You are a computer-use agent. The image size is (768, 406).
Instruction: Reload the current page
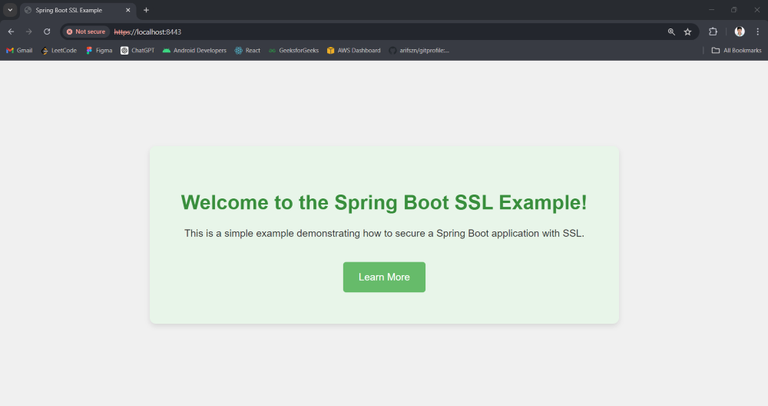47,32
